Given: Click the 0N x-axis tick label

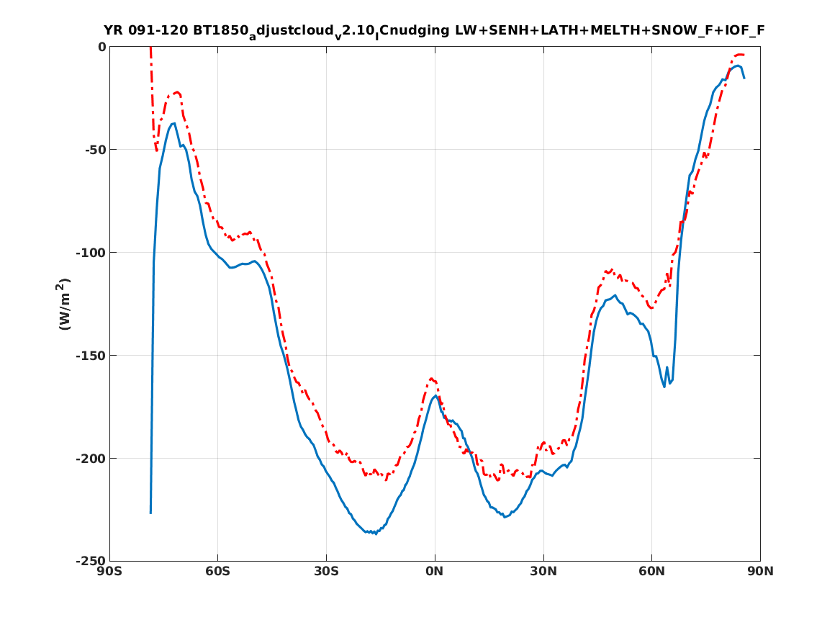Looking at the screenshot, I should [x=435, y=572].
